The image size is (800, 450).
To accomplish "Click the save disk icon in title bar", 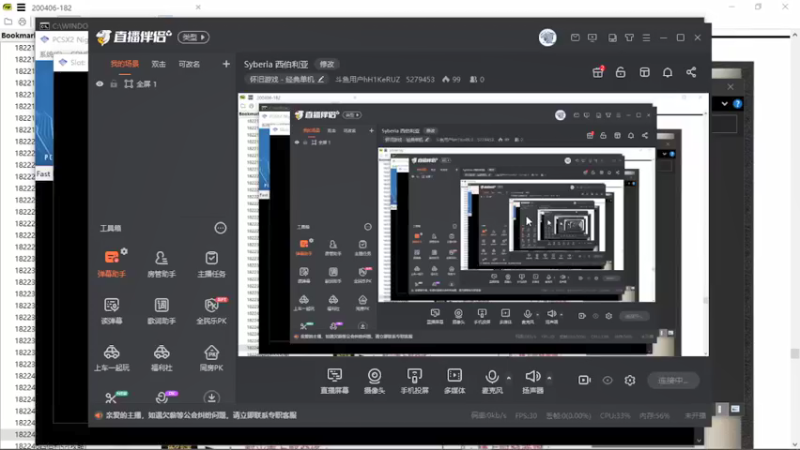I will [x=612, y=38].
